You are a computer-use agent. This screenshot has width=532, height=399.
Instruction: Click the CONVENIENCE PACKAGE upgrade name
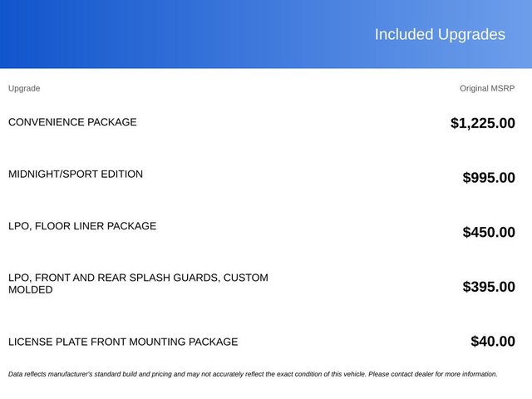click(x=72, y=122)
